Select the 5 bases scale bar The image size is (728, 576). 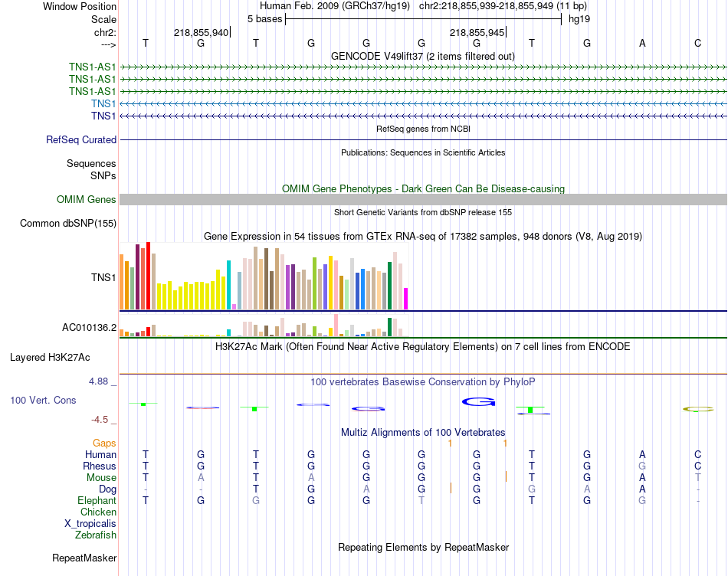click(424, 19)
